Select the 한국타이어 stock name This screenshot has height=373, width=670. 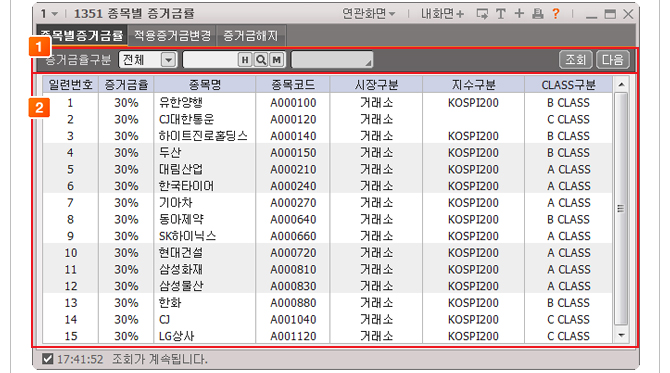[x=186, y=186]
